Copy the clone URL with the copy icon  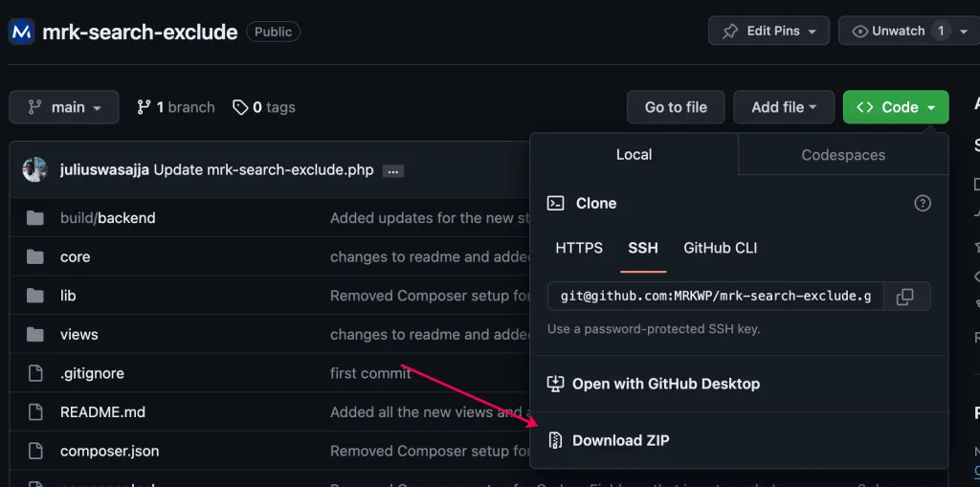(x=905, y=297)
